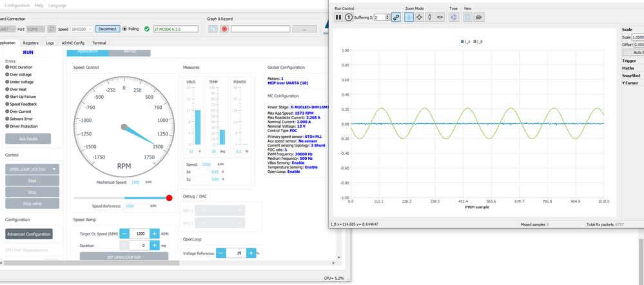Image resolution: width=644 pixels, height=285 pixels.
Task: Decrease Duration with the minus button
Action: coord(124,246)
